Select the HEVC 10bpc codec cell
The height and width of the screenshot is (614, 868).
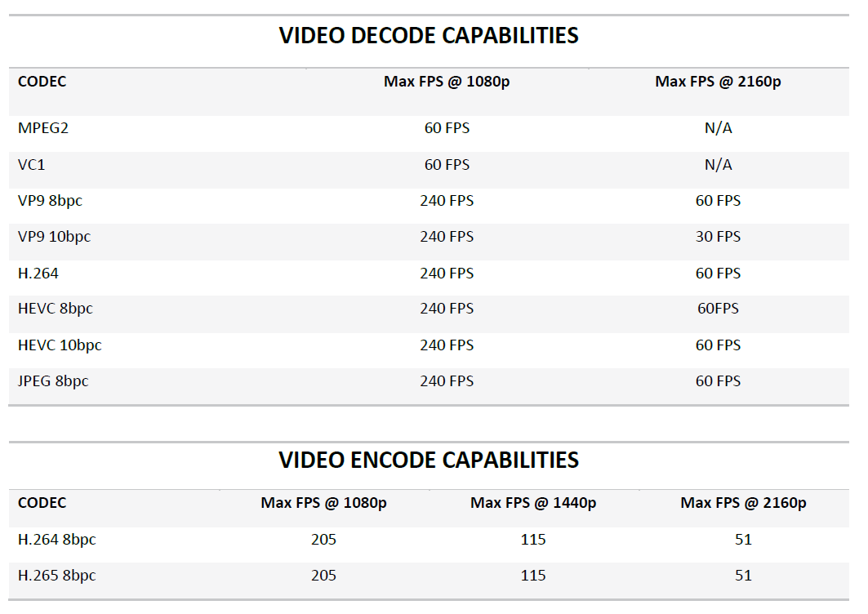tap(60, 345)
